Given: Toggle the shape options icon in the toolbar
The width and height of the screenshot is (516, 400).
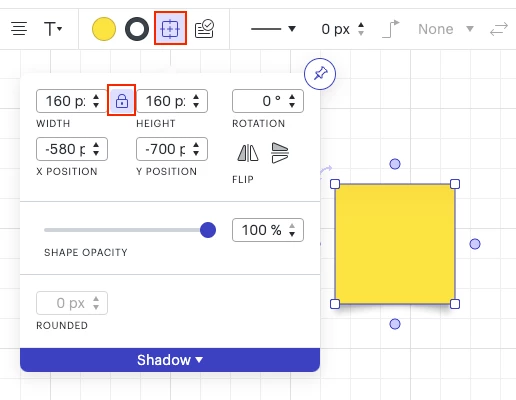Looking at the screenshot, I should click(x=170, y=29).
